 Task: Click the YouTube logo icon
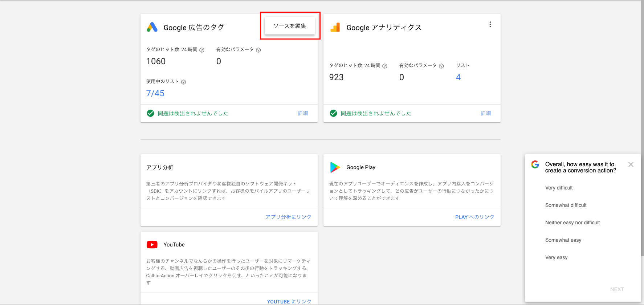pyautogui.click(x=152, y=245)
